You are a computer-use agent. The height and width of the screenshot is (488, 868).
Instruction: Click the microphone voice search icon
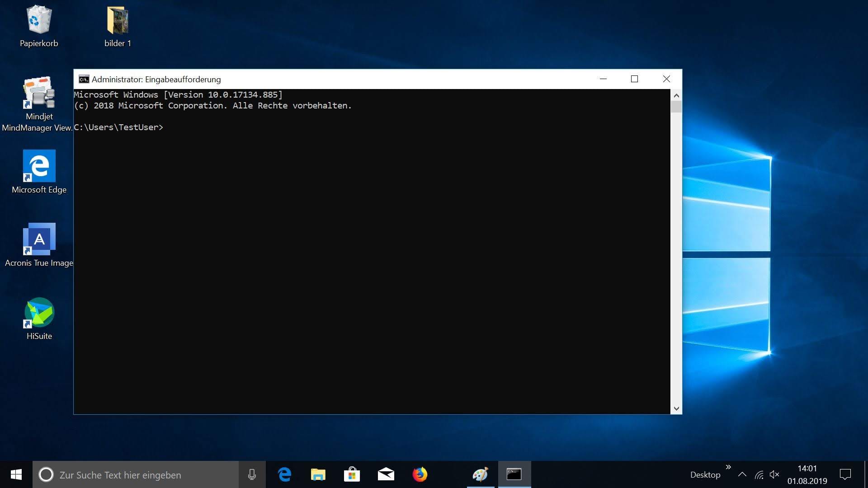point(252,474)
